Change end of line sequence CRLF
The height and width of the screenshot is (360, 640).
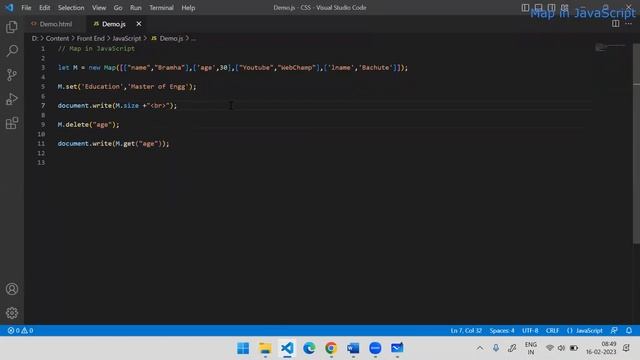click(552, 330)
